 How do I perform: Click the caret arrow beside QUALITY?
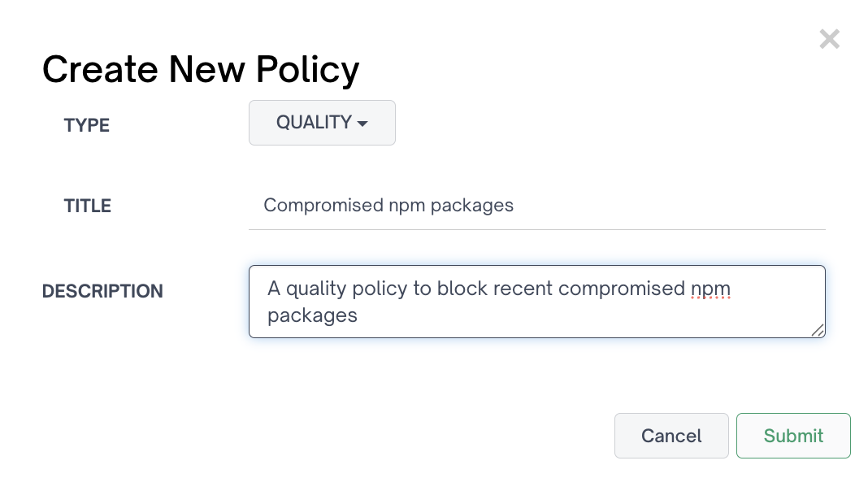362,124
